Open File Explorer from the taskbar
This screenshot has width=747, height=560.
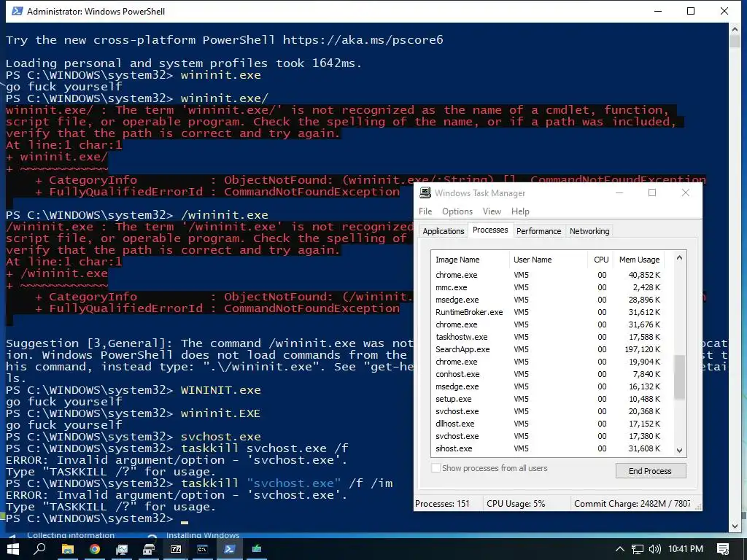(68, 549)
